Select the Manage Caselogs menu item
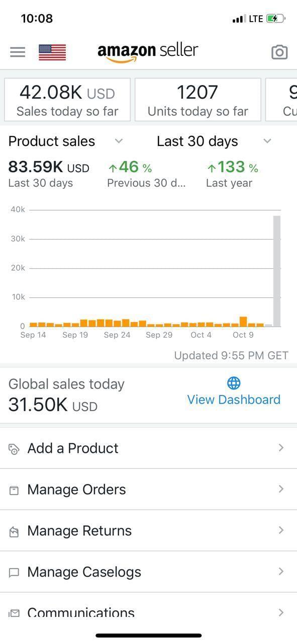 click(x=148, y=572)
